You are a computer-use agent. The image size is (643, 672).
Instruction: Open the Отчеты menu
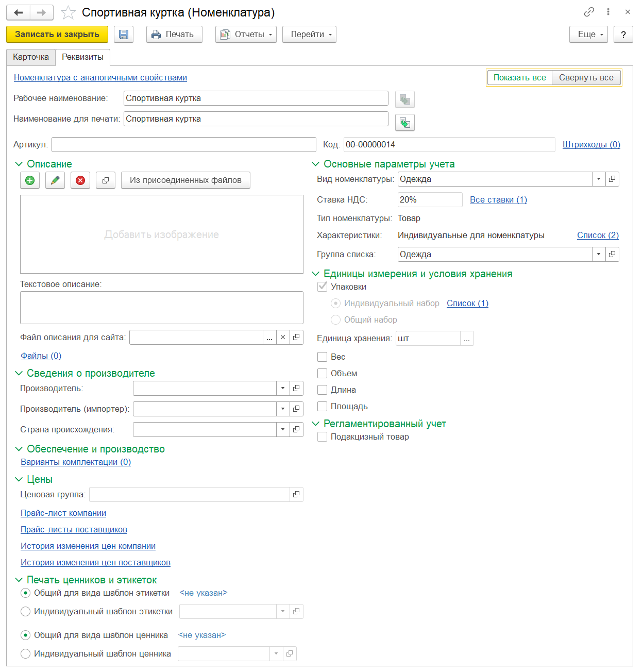coord(246,35)
